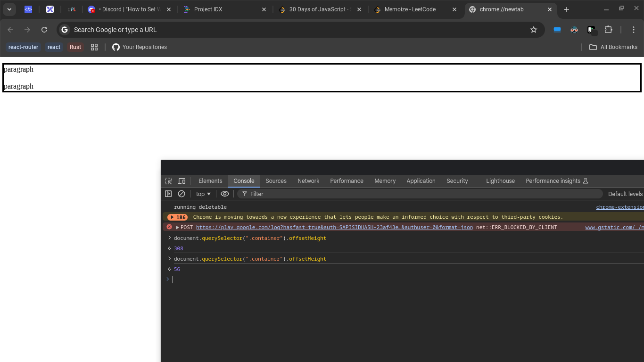
Task: Click the console output value 56
Action: (177, 269)
